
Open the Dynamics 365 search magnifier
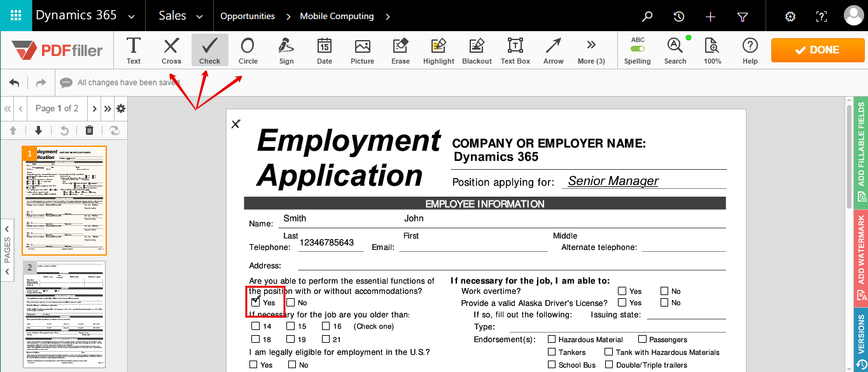tap(647, 17)
